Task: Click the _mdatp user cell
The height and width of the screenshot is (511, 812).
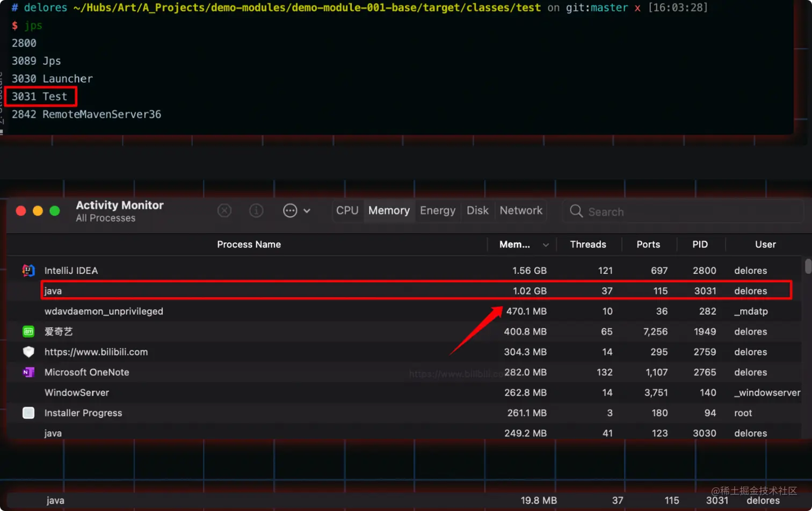Action: 751,311
